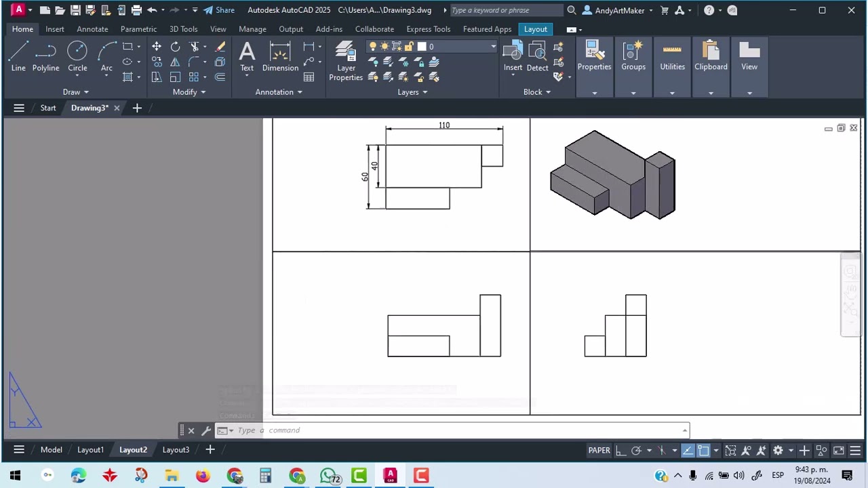This screenshot has height=488, width=868.
Task: Toggle Polar tracking in status bar
Action: (x=636, y=450)
